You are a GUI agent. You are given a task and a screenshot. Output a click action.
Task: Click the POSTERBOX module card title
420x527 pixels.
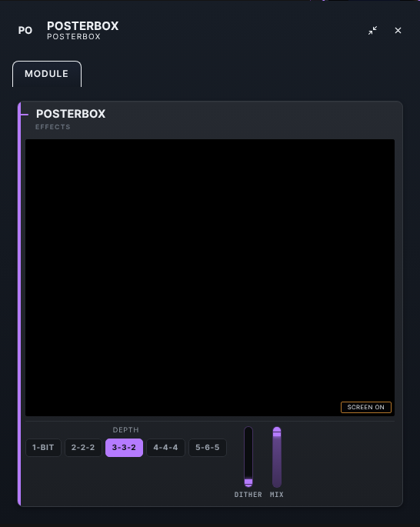coord(71,114)
